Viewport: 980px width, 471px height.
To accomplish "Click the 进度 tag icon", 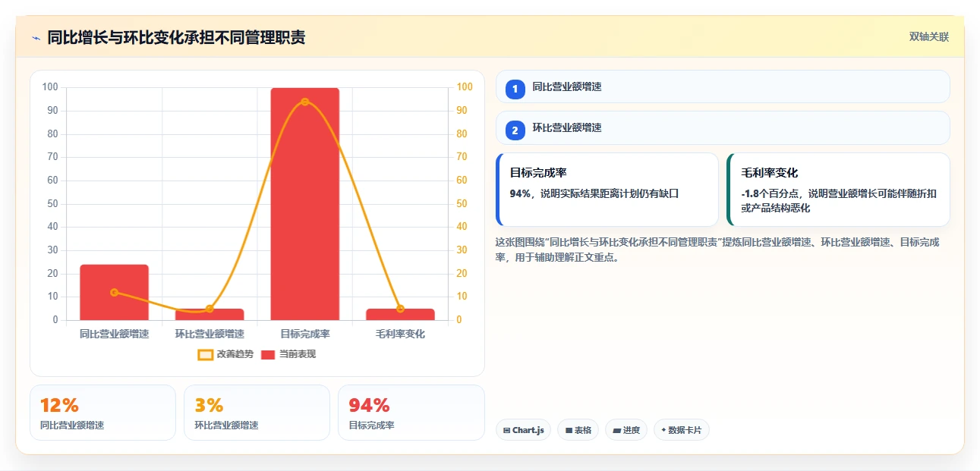I will pyautogui.click(x=616, y=430).
